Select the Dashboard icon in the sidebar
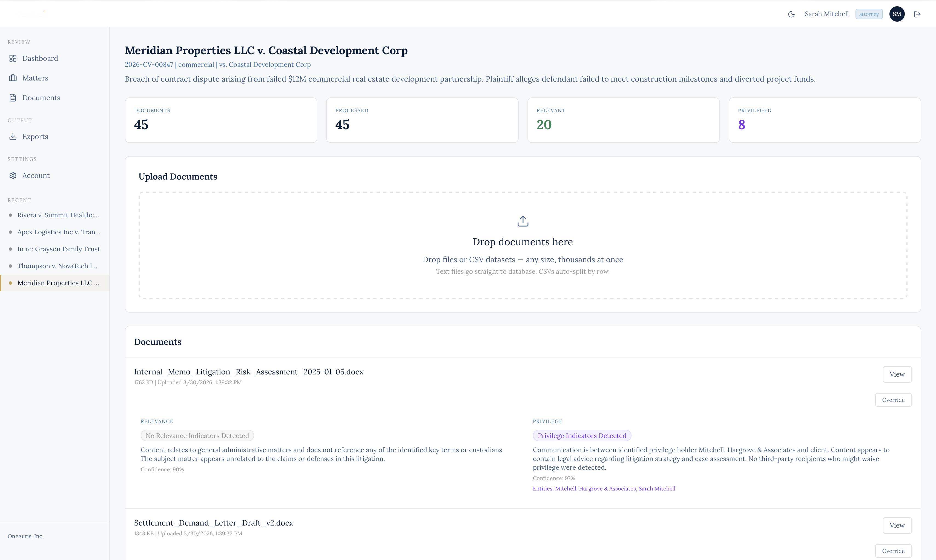Image resolution: width=936 pixels, height=560 pixels. (x=13, y=58)
